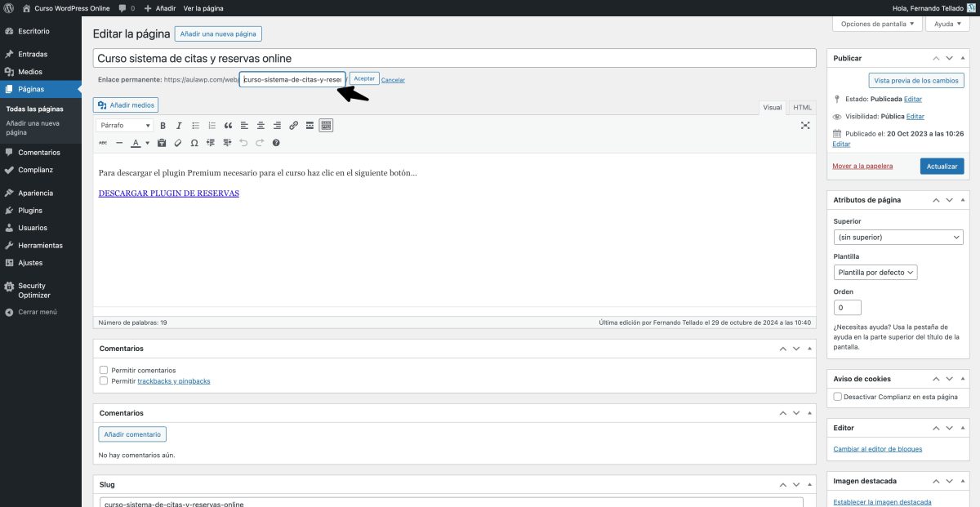
Task: Switch to the HTML editor tab
Action: point(801,107)
